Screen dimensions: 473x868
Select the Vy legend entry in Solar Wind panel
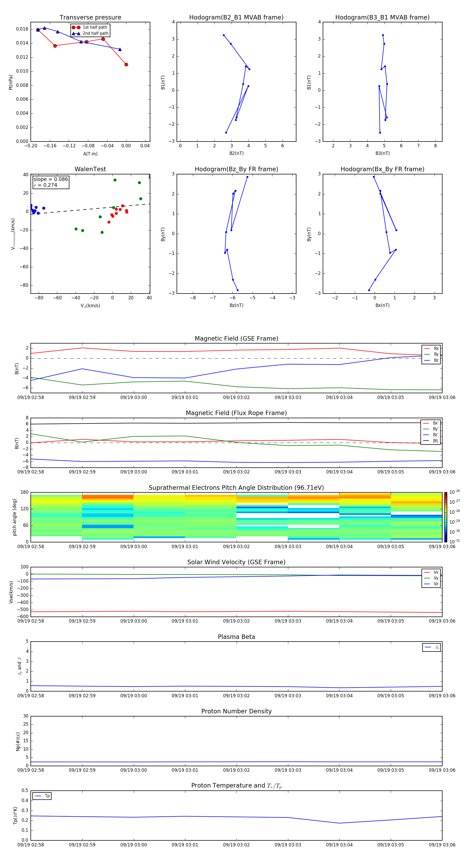[431, 578]
